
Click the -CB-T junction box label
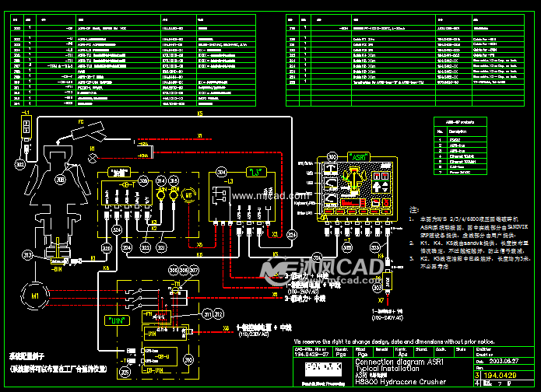click(x=127, y=185)
